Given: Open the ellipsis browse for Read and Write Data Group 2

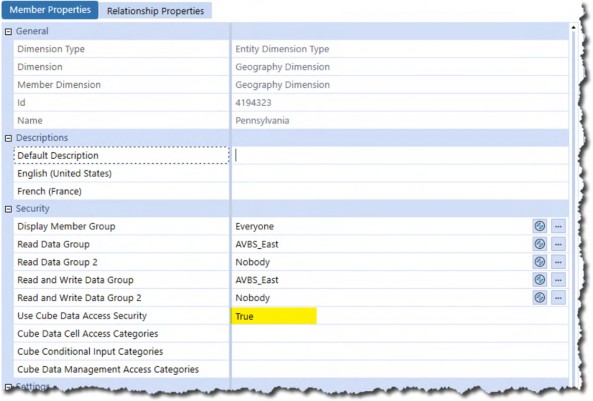Looking at the screenshot, I should click(558, 297).
